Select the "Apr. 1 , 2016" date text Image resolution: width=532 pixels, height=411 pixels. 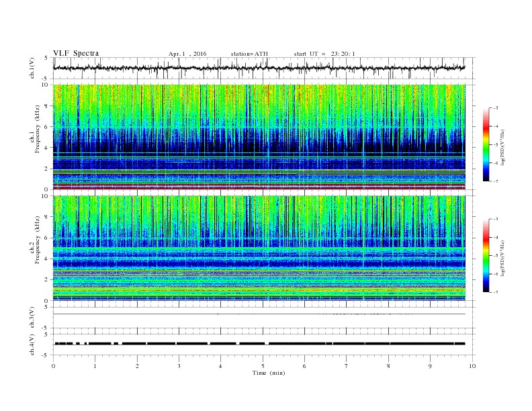187,54
